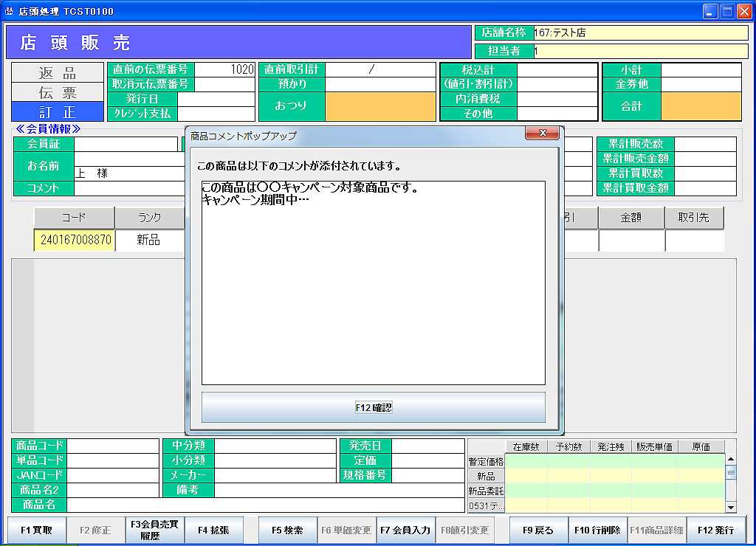Click the コード input cell 240167008870
The height and width of the screenshot is (546, 756).
(x=75, y=240)
